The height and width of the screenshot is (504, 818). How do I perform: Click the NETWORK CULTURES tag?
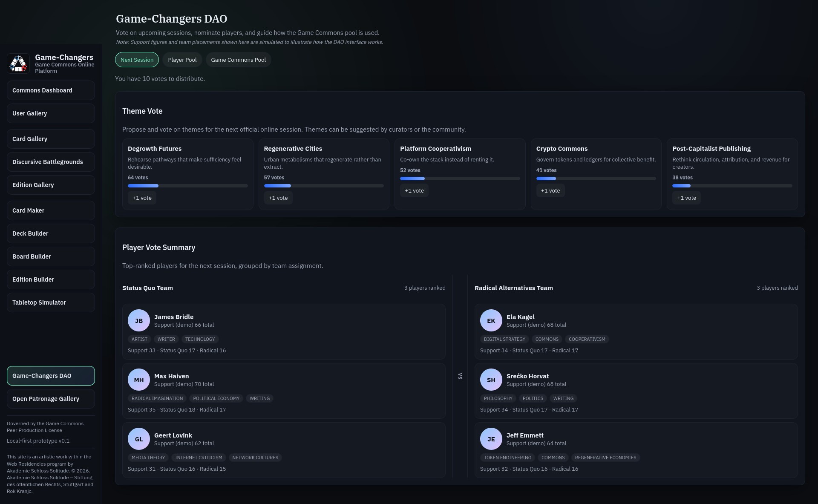[x=255, y=458]
